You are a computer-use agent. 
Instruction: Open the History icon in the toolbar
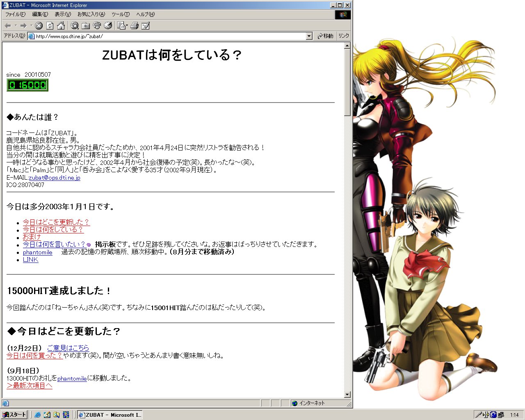pyautogui.click(x=108, y=25)
